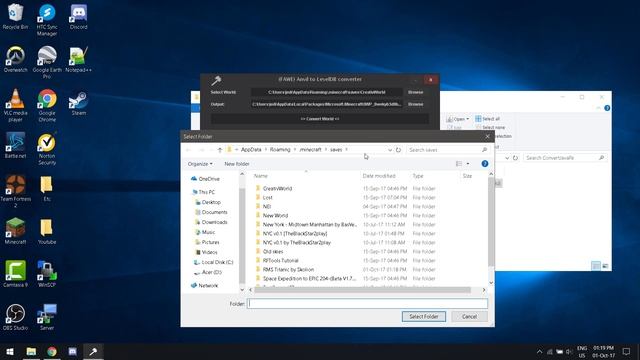
Task: Open the VLC media player desktop shortcut
Action: [x=15, y=106]
